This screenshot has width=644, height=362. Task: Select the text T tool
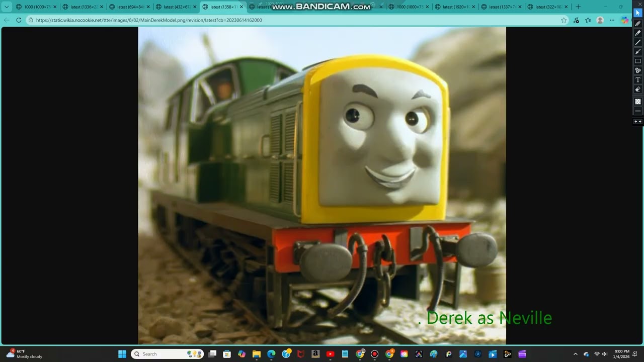tap(637, 80)
